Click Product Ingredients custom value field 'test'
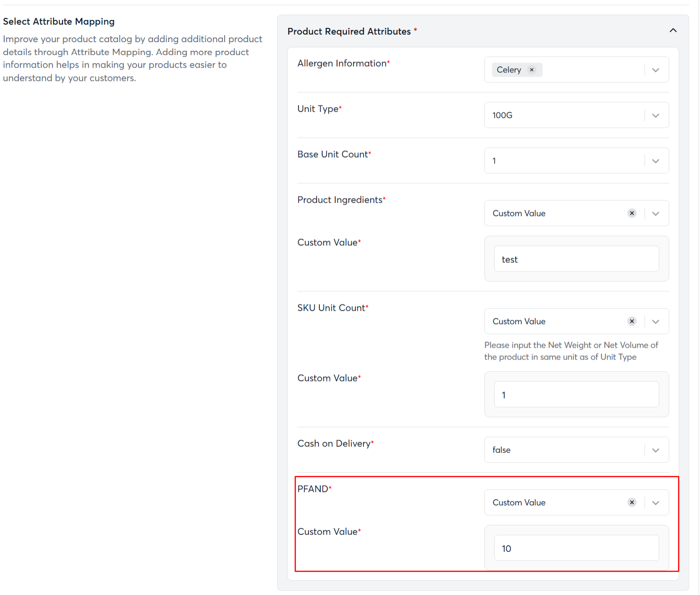This screenshot has width=700, height=595. coord(576,259)
